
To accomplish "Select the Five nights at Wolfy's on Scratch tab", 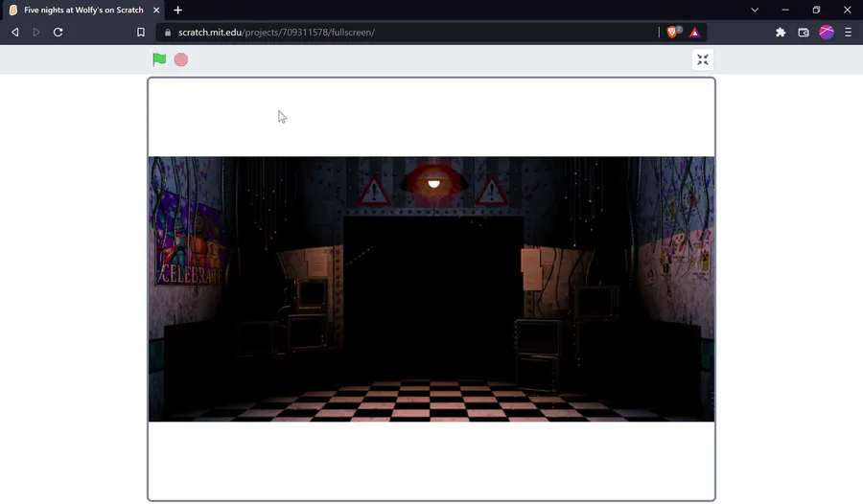I will pos(83,10).
